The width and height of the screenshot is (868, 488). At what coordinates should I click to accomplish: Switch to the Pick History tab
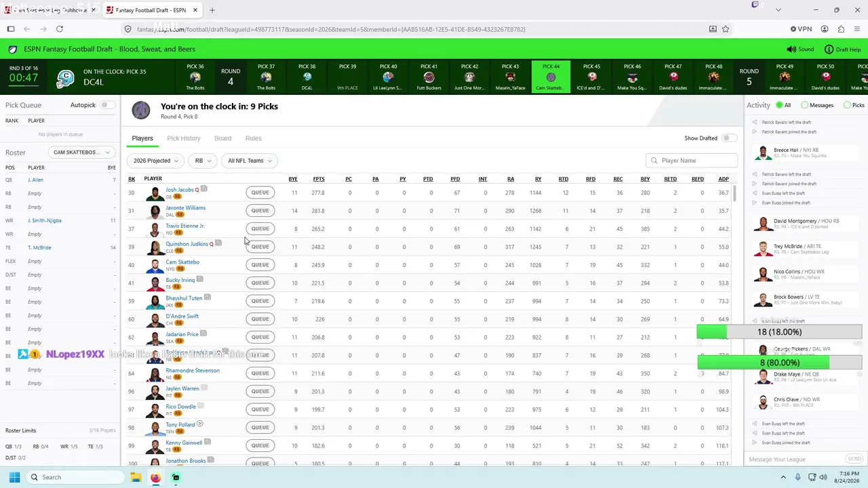[x=184, y=138]
